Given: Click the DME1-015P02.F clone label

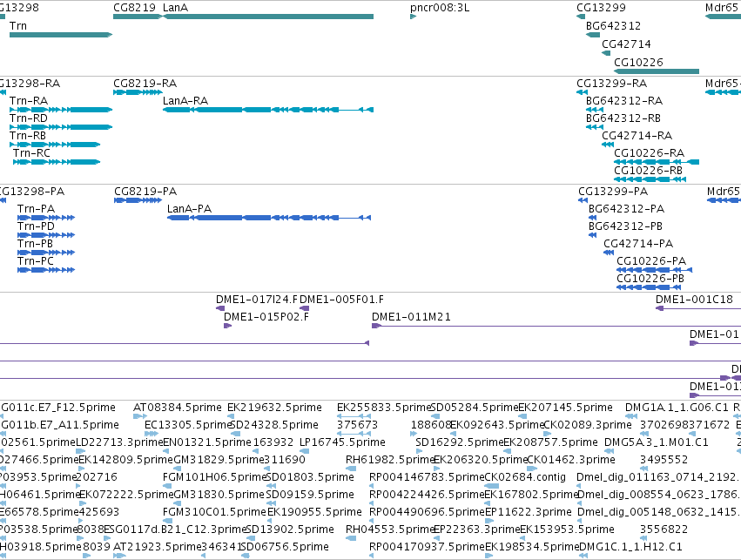Looking at the screenshot, I should tap(266, 317).
